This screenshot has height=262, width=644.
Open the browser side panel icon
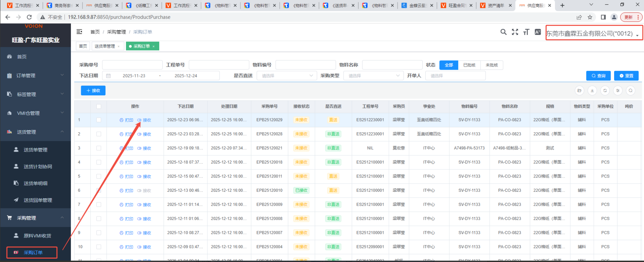point(603,17)
